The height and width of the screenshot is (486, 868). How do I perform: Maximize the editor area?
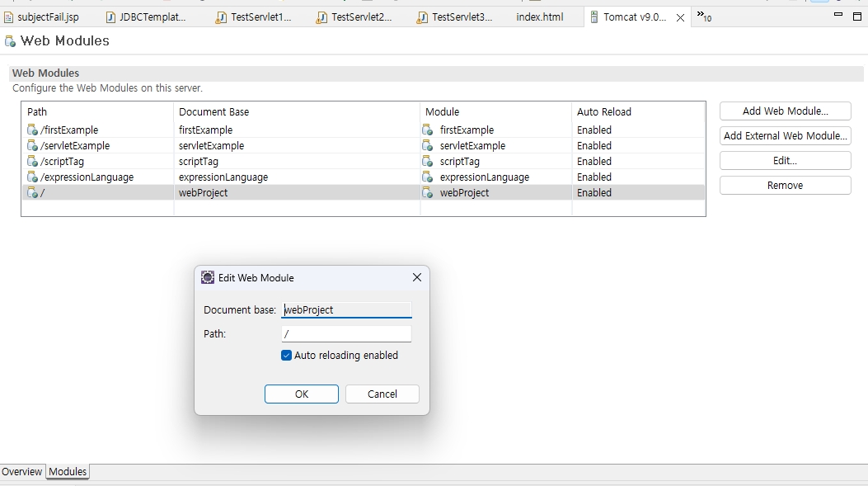click(857, 16)
